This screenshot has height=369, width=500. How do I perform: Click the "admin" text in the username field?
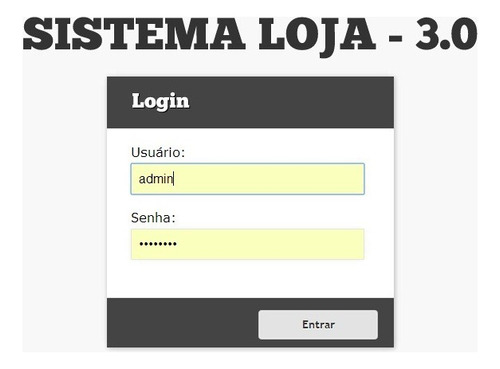156,179
